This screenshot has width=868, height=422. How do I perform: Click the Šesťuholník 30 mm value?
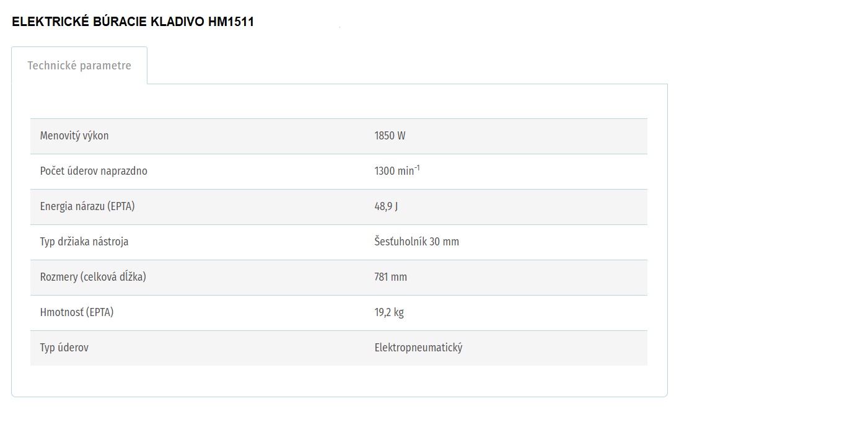[417, 242]
